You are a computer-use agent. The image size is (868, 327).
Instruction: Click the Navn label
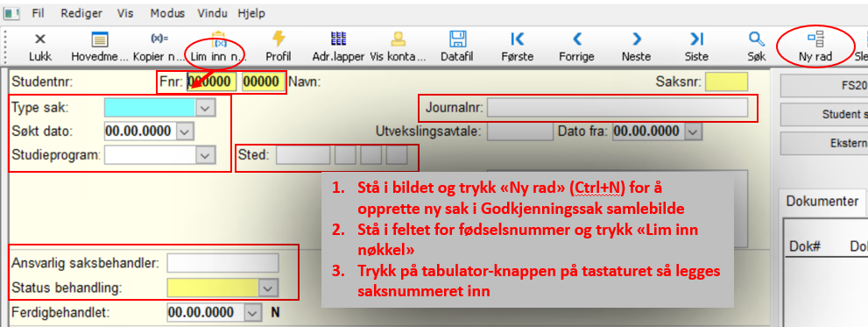(x=305, y=82)
